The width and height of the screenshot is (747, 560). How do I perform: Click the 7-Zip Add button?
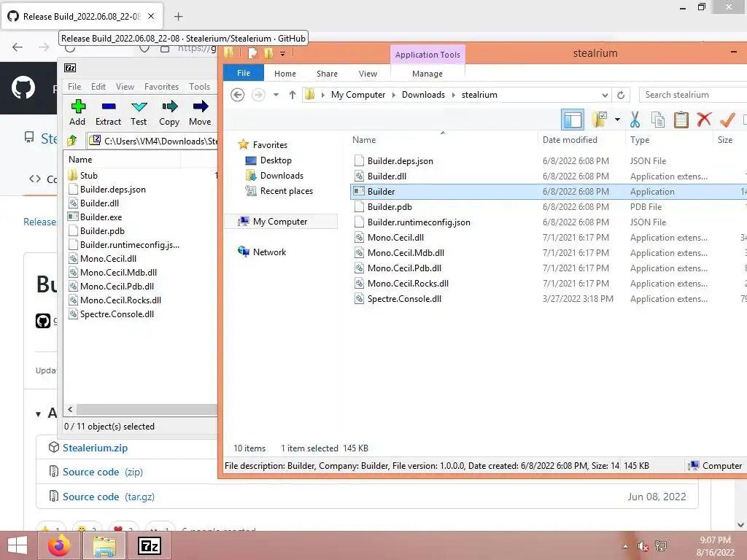click(77, 113)
